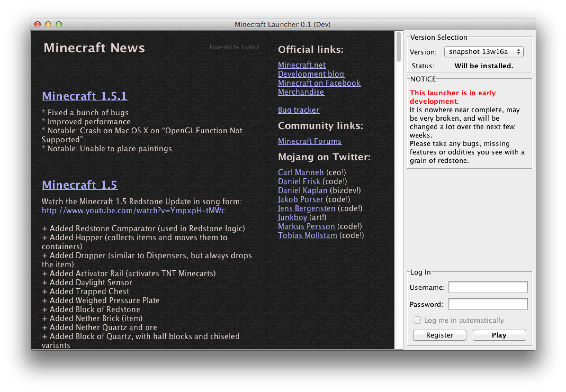Click the green zoom window button
This screenshot has height=392, width=566.
pos(59,25)
